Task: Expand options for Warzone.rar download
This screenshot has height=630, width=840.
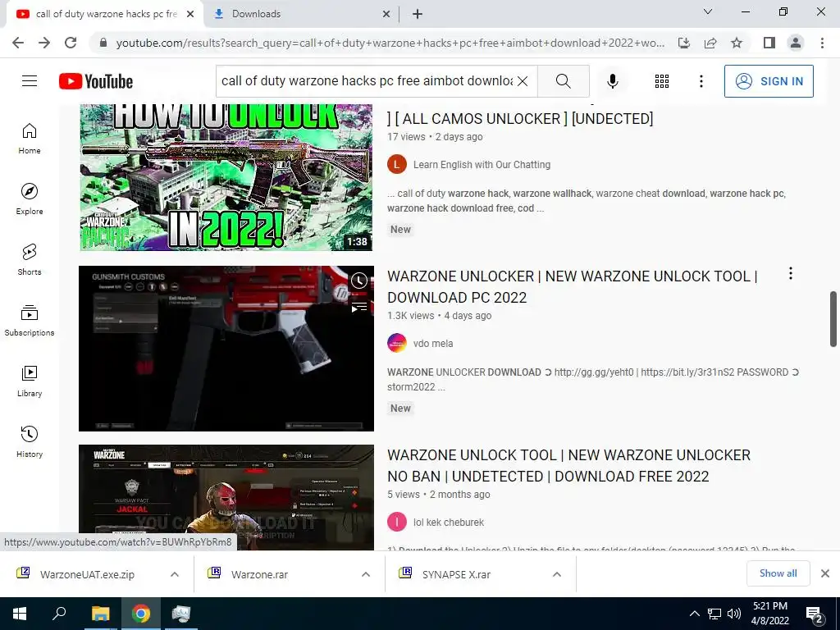Action: click(366, 574)
